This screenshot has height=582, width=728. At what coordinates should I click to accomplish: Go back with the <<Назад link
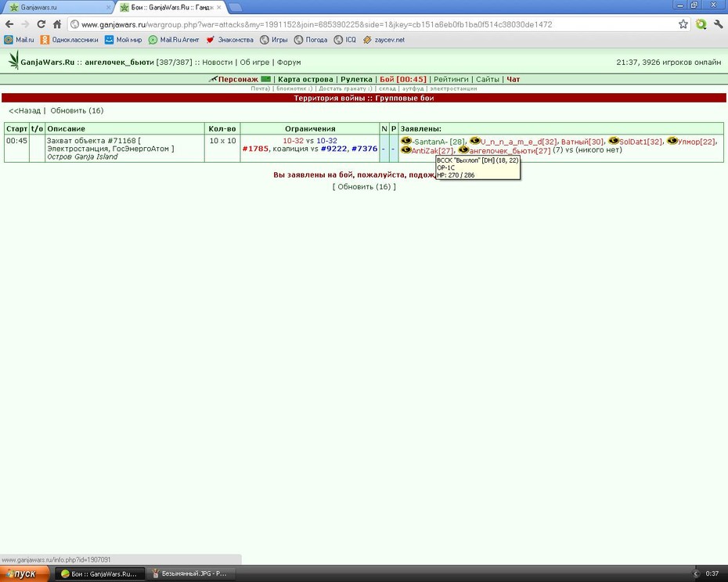pos(24,110)
